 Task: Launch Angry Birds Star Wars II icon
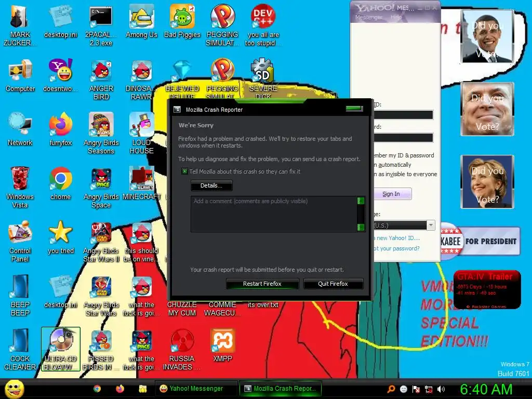[101, 241]
